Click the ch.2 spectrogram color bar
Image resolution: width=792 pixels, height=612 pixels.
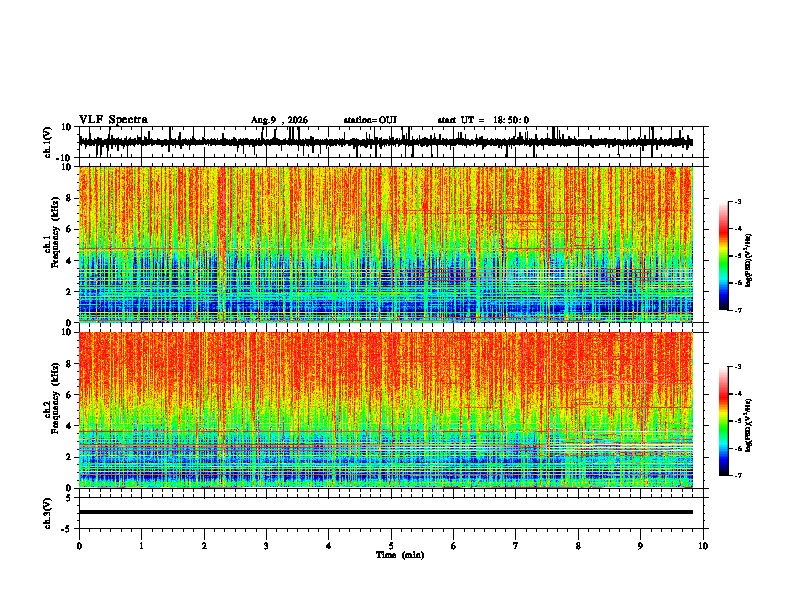click(x=723, y=421)
